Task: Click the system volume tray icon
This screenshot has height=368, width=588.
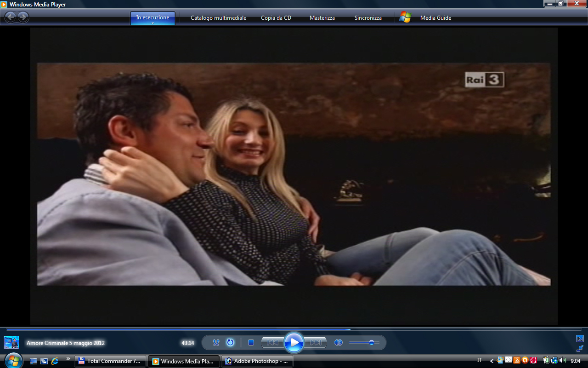Action: (563, 361)
